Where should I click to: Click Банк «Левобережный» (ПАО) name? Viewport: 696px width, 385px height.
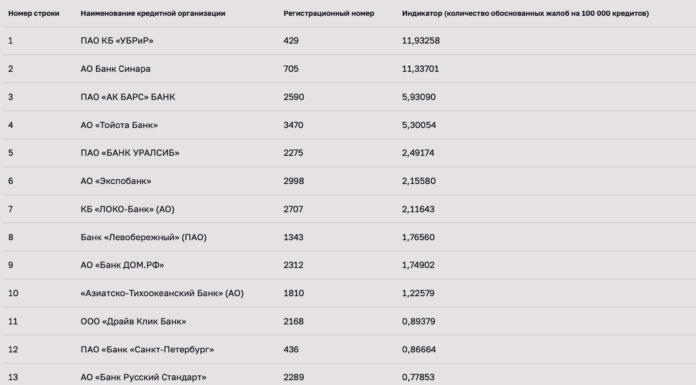[143, 237]
